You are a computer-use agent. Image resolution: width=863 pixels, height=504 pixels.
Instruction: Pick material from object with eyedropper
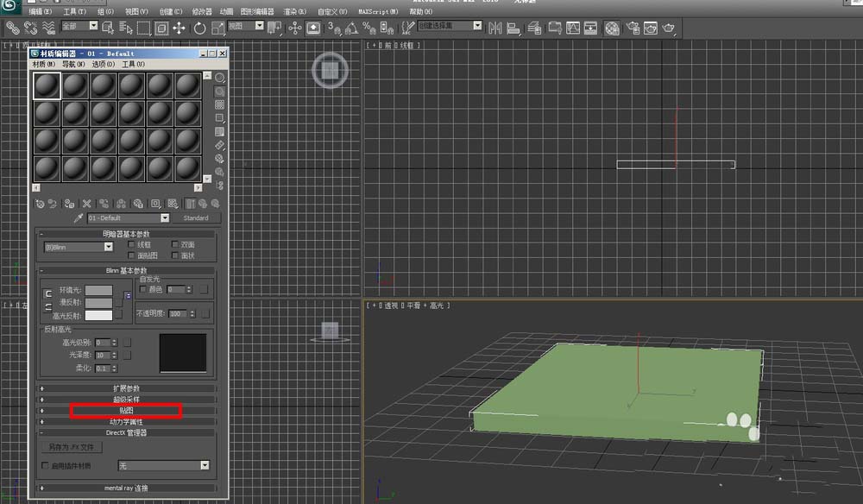[x=78, y=218]
